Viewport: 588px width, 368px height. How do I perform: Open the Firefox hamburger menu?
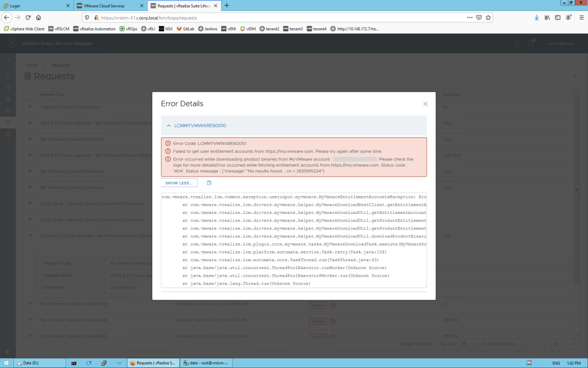580,17
